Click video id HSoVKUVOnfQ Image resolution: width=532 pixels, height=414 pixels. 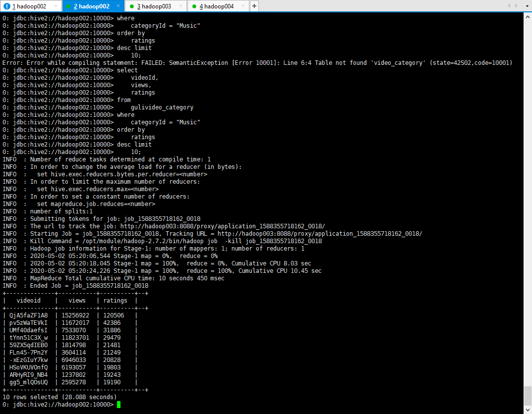pos(28,367)
